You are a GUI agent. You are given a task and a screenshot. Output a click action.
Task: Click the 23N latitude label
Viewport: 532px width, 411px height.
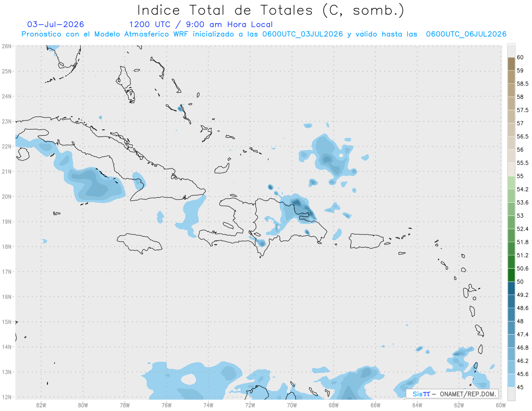[x=7, y=121]
